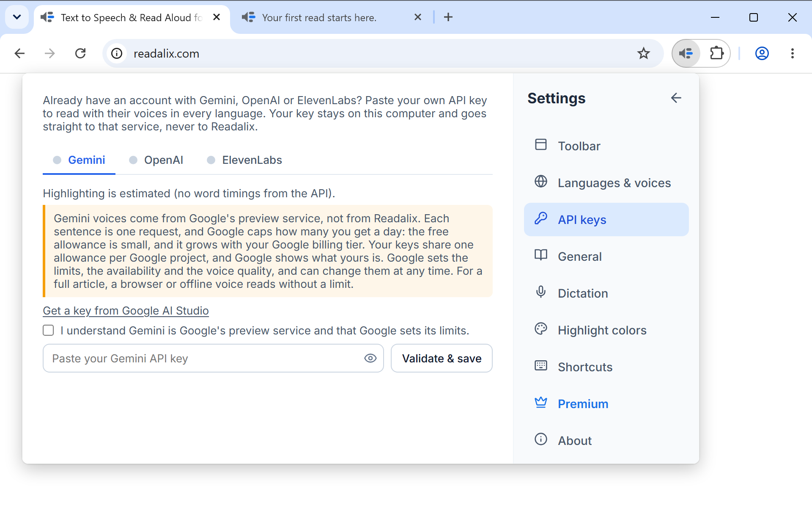Screen dimensions: 812x508
Task: Click the browser forward arrow
Action: pos(50,53)
